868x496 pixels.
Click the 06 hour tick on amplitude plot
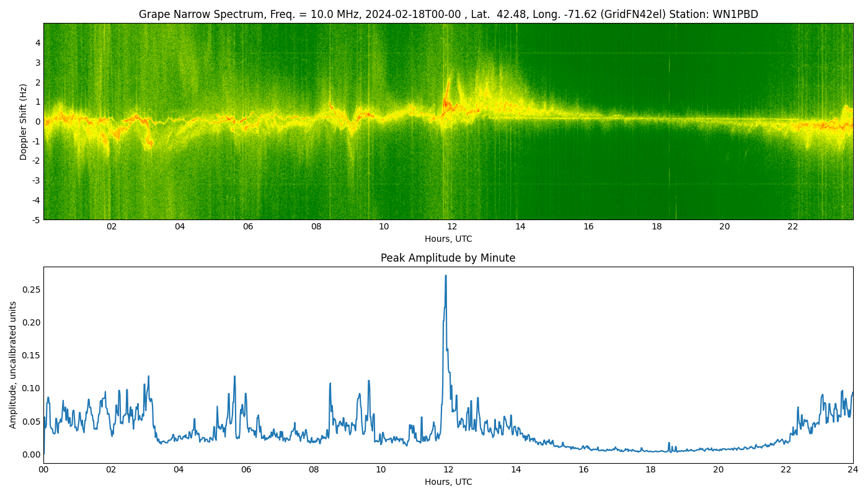[246, 470]
